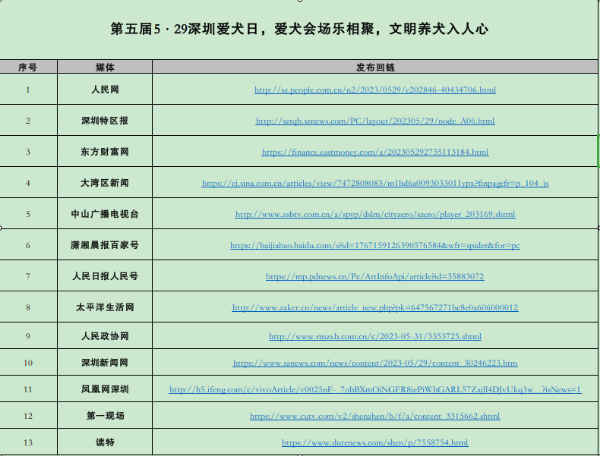Open the zsbtv.com.cn link for 中山广播电视台
This screenshot has width=600, height=456.
tap(375, 214)
